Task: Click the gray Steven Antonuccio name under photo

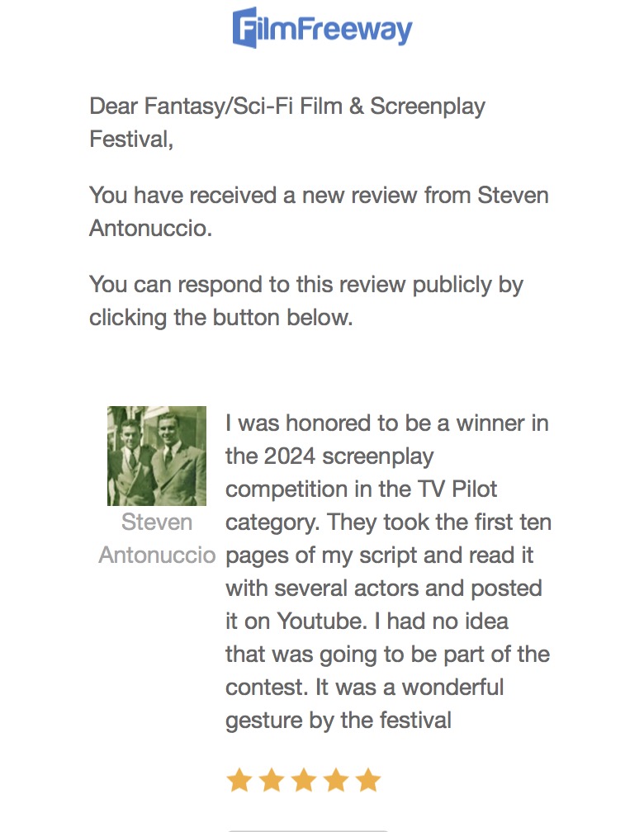Action: click(x=157, y=538)
